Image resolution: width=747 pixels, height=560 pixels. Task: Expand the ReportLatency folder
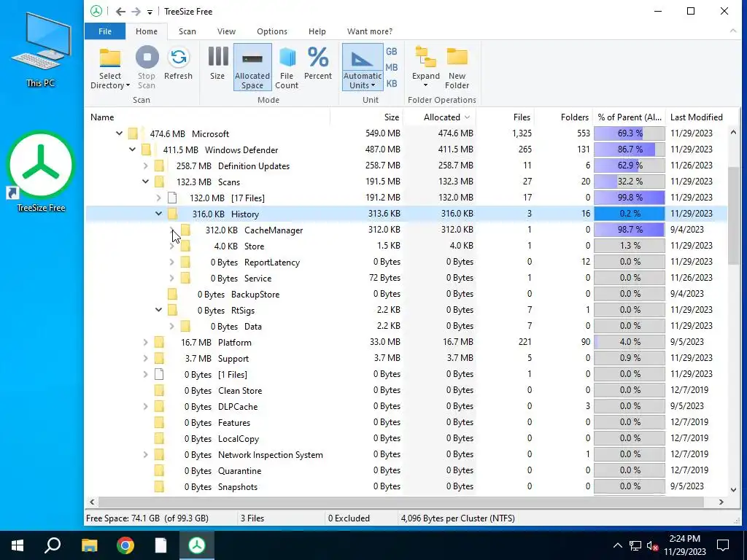point(172,262)
